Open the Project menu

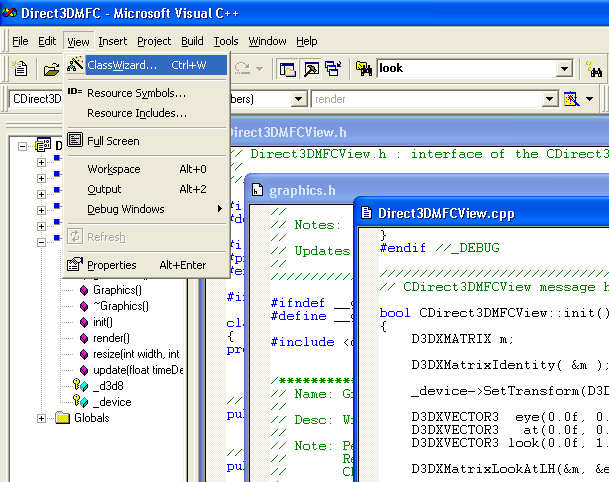(154, 41)
